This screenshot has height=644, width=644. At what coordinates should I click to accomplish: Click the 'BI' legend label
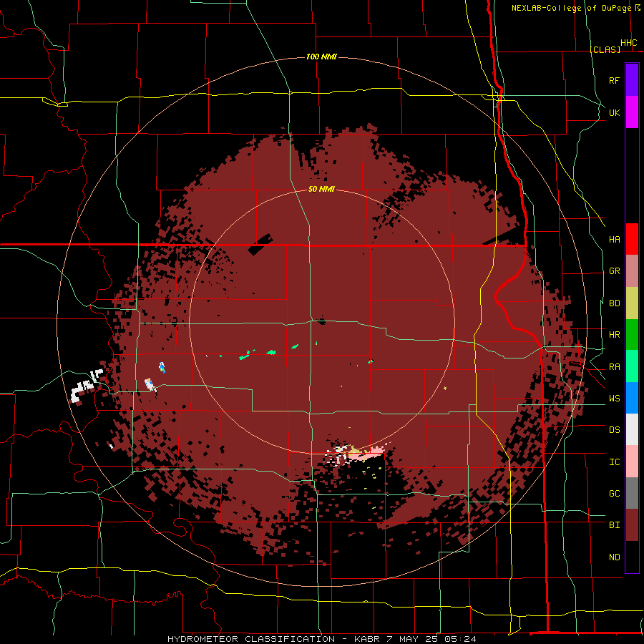point(614,525)
